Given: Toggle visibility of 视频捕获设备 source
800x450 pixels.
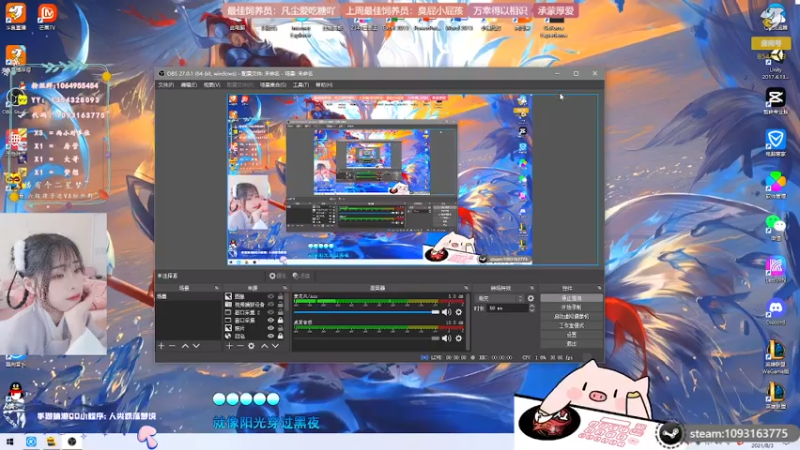Looking at the screenshot, I should [270, 304].
